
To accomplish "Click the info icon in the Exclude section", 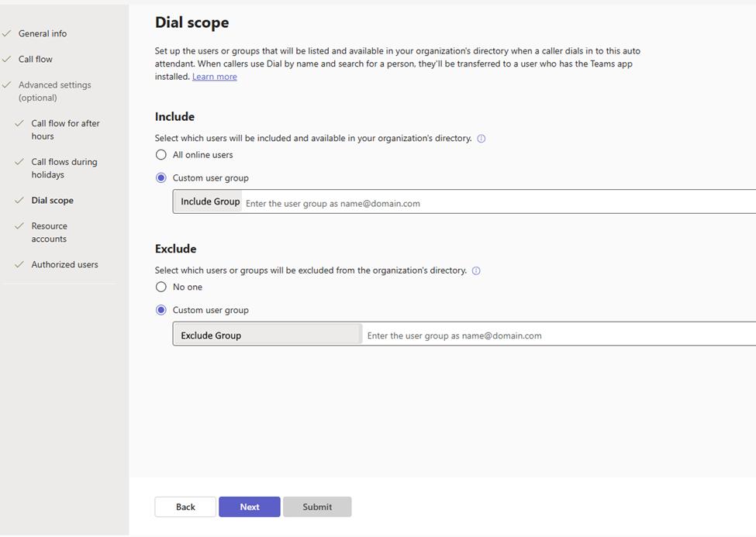I will tap(477, 270).
